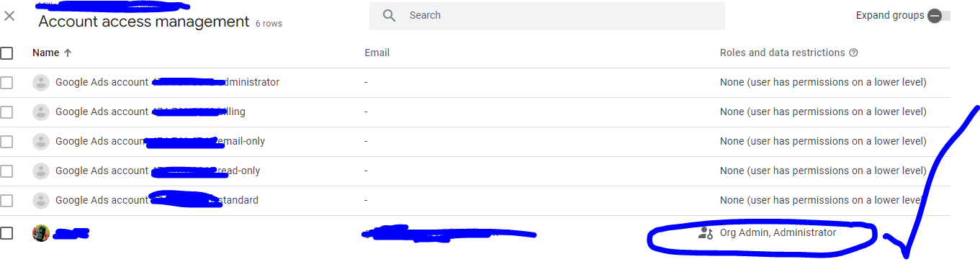Tick checkbox for the billing account row
Image resolution: width=980 pixels, height=272 pixels.
(x=6, y=112)
